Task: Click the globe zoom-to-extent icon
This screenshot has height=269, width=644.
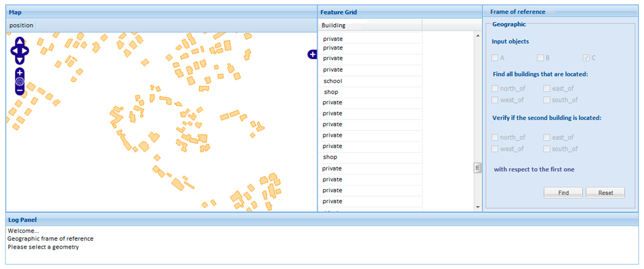Action: [20, 81]
